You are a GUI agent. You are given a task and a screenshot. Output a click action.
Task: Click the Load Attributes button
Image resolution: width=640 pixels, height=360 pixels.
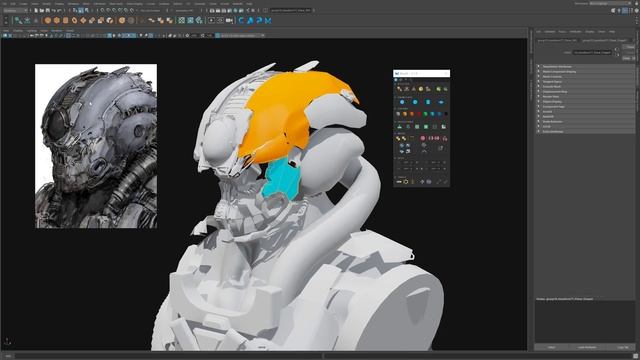pos(587,347)
